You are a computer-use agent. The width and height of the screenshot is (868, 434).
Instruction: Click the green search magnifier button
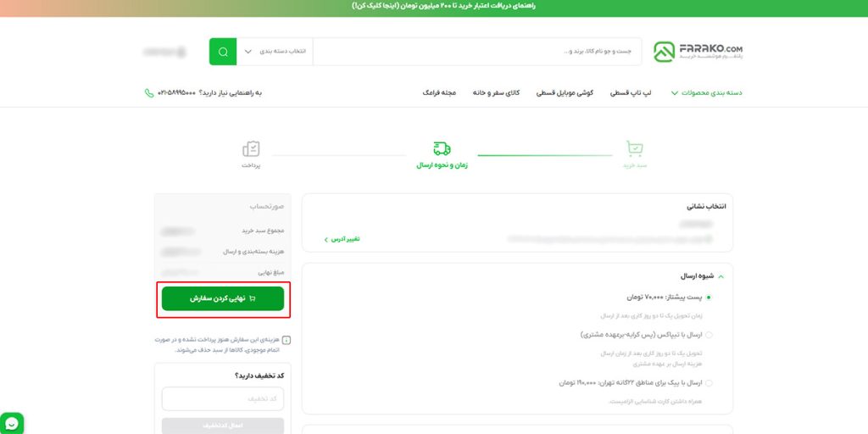[223, 52]
